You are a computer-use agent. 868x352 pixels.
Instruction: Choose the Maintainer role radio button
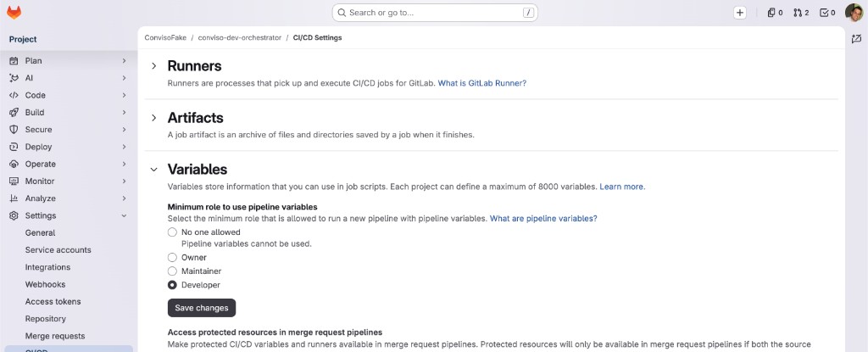[172, 271]
